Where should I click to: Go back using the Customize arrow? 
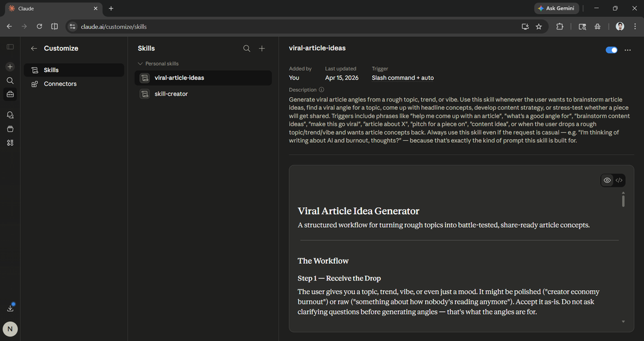coord(33,48)
